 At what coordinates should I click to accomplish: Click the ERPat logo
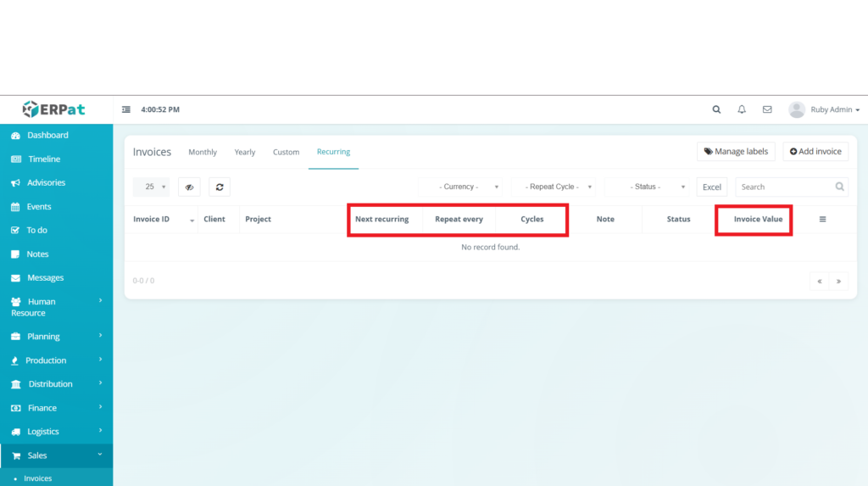[56, 109]
